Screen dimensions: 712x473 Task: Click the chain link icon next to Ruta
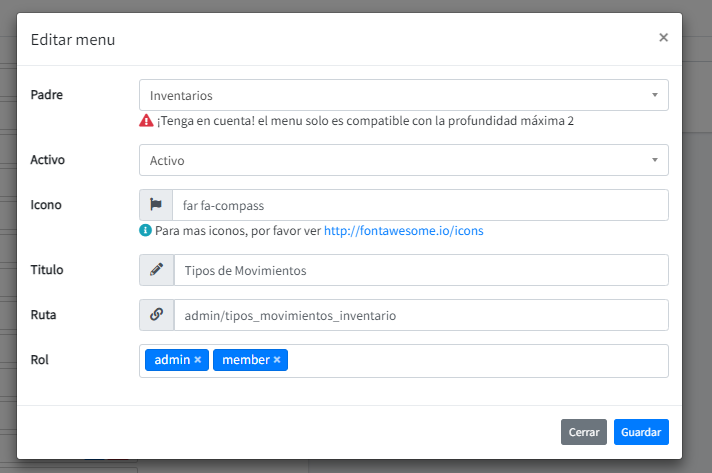(x=156, y=314)
